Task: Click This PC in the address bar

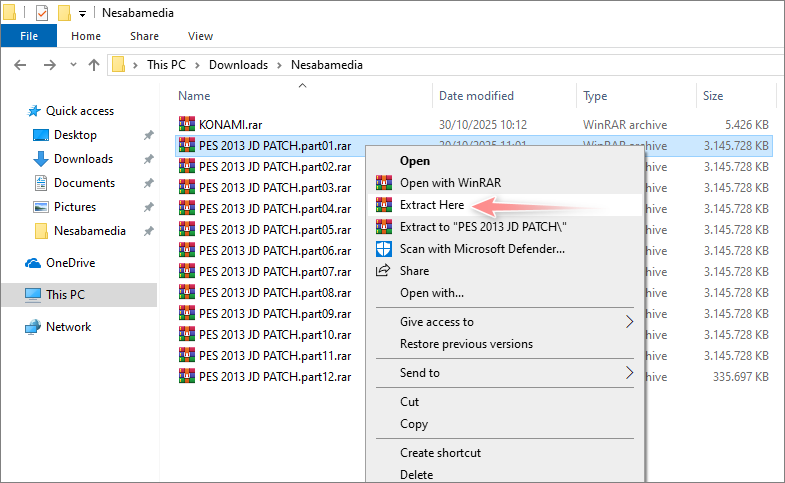Action: pos(166,65)
